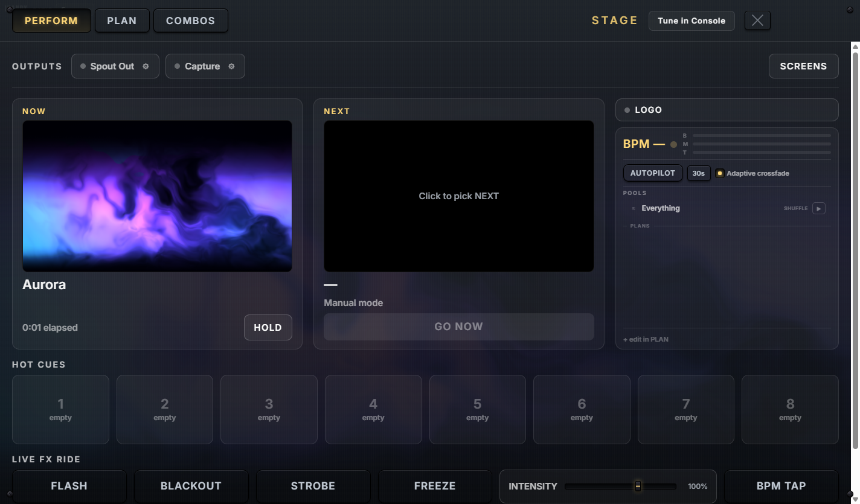Open the 30s autopilot interval selector
Viewport: 860px width, 504px height.
click(x=699, y=173)
